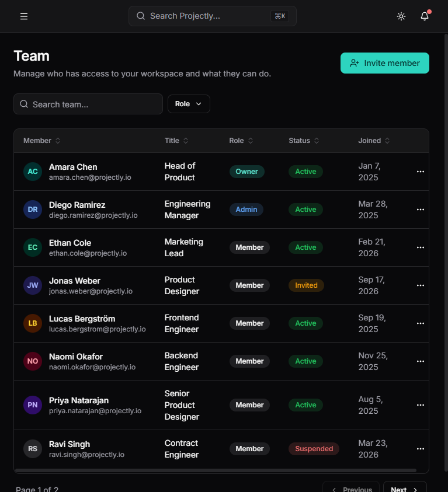
Task: Click the Team page heading
Action: click(x=32, y=56)
